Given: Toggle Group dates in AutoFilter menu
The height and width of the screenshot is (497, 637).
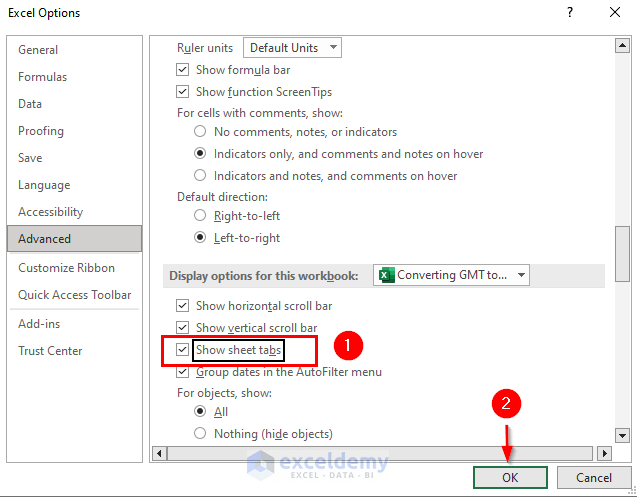Looking at the screenshot, I should point(182,371).
